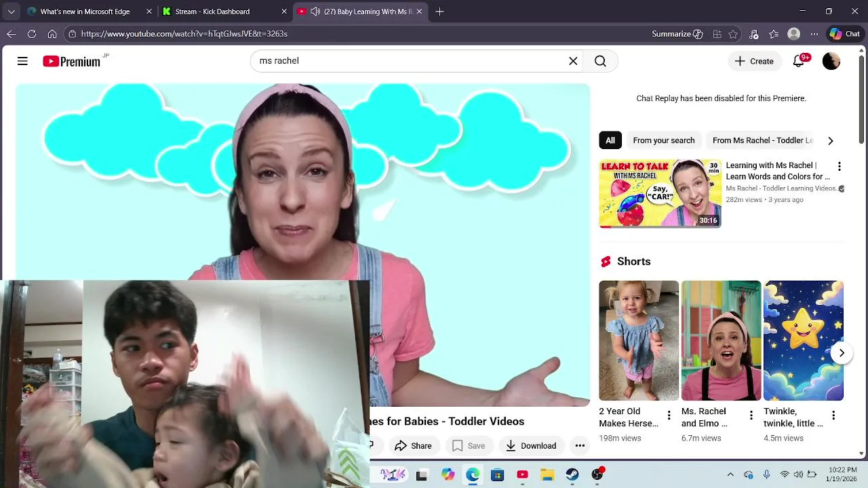Screen dimensions: 868x488
Task: Open options for Learning with Ms Rachel video
Action: pyautogui.click(x=839, y=167)
